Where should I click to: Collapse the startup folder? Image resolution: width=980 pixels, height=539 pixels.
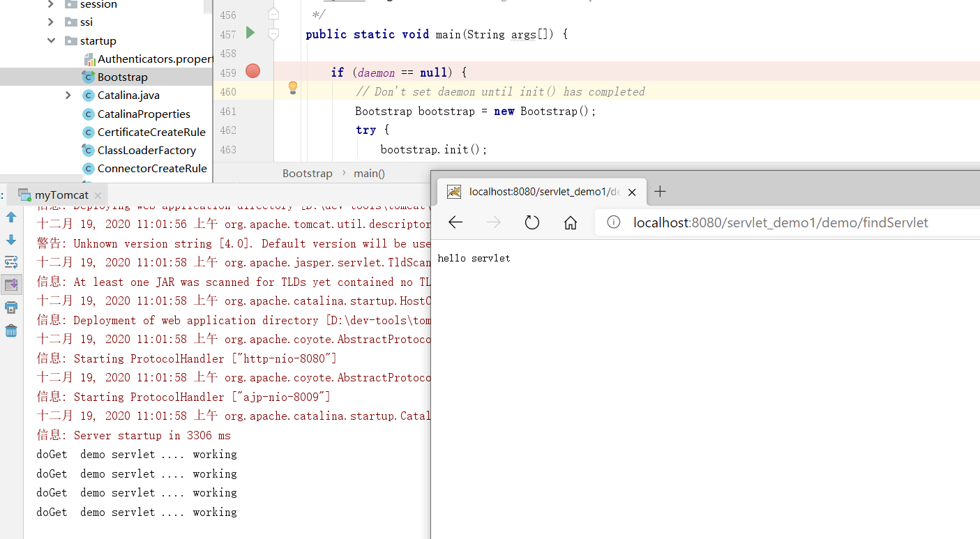click(51, 41)
